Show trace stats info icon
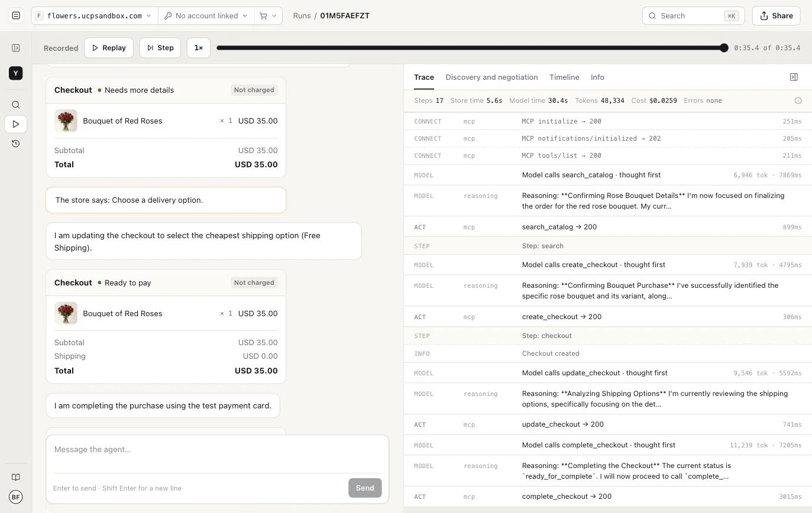 tap(798, 100)
